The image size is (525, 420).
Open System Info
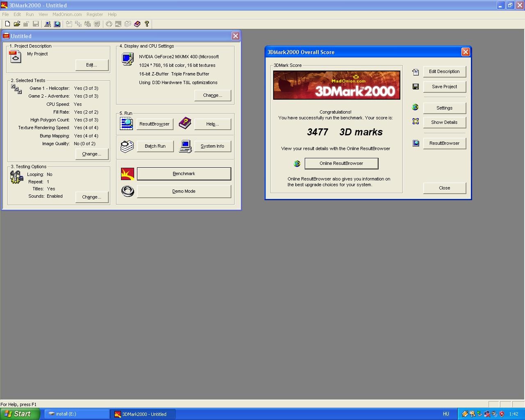[212, 146]
